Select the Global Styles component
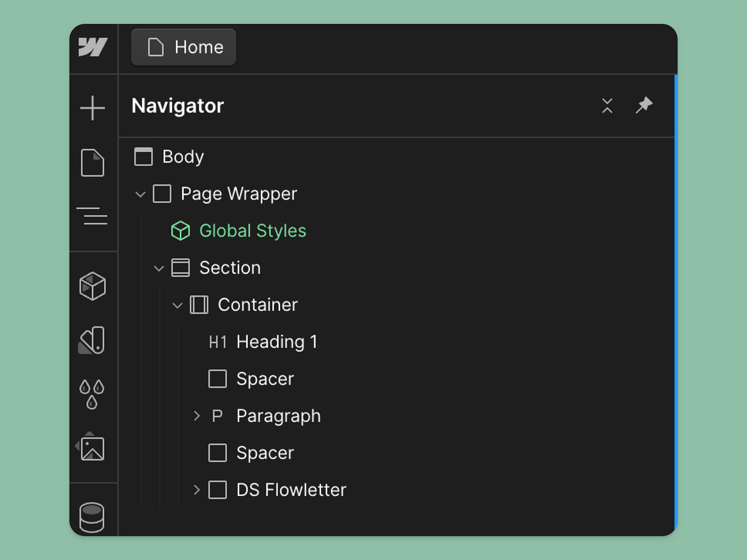 pos(252,231)
